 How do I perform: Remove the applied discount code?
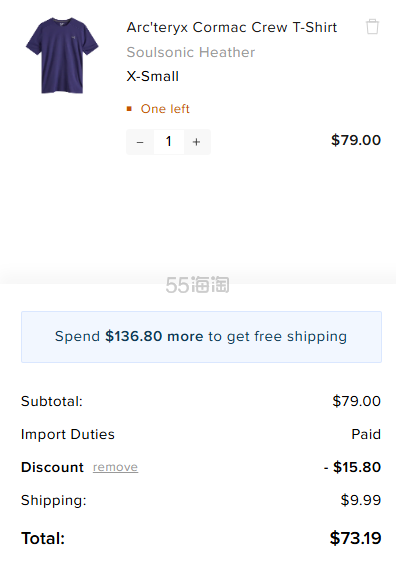pos(115,467)
